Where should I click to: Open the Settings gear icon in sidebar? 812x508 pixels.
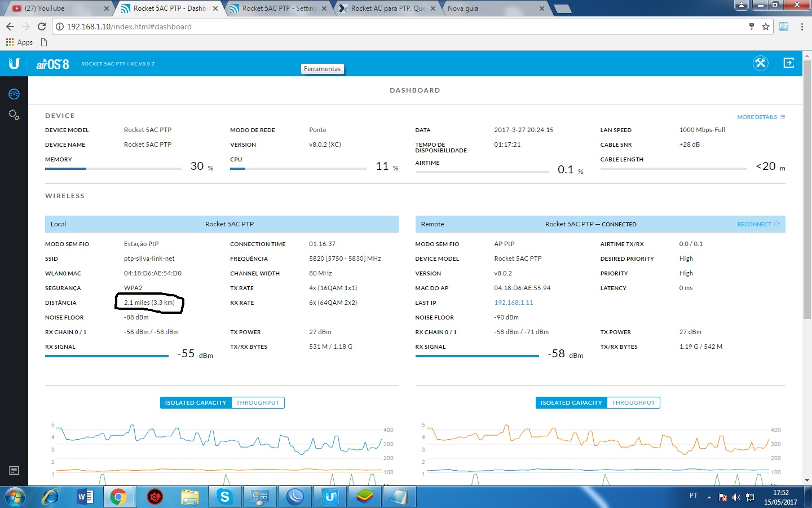tap(14, 115)
